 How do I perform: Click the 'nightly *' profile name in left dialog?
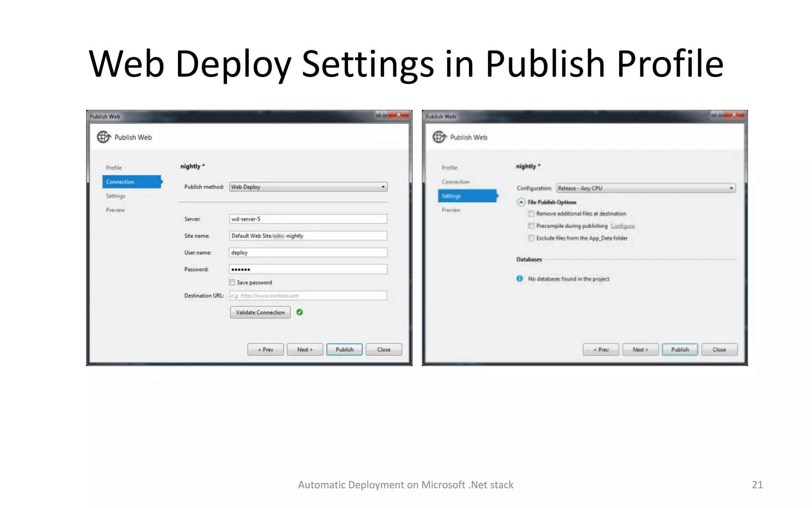[x=193, y=166]
